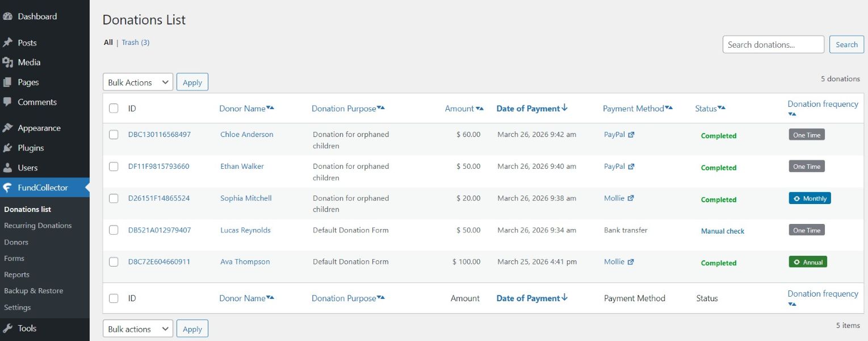Open Mollie external link for Sophia Mitchell's donation
This screenshot has height=341, width=868.
click(x=630, y=198)
